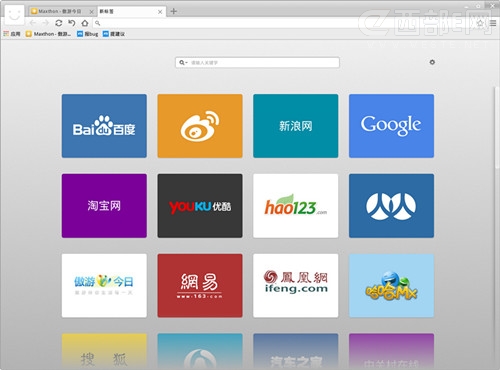
Task: Open the Weibo orange tile
Action: point(200,126)
